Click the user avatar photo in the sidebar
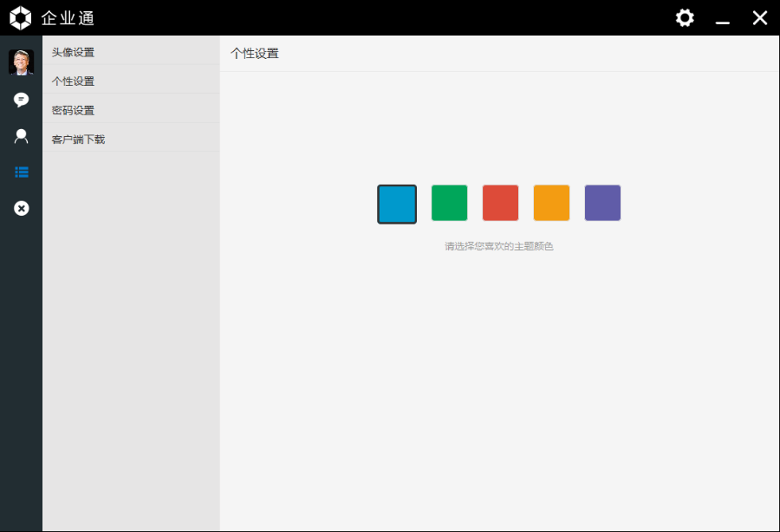Image resolution: width=780 pixels, height=532 pixels. coord(22,62)
